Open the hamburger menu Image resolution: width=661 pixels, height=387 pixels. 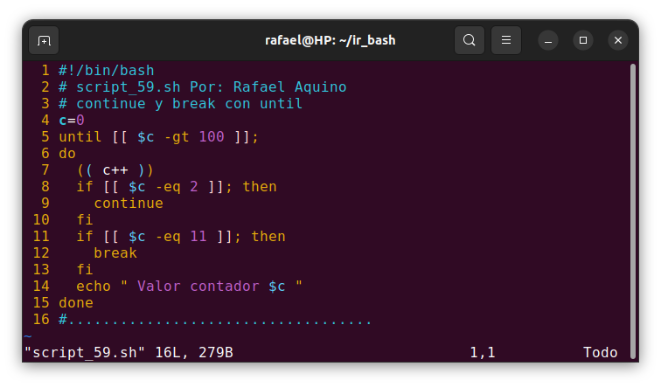[x=506, y=40]
